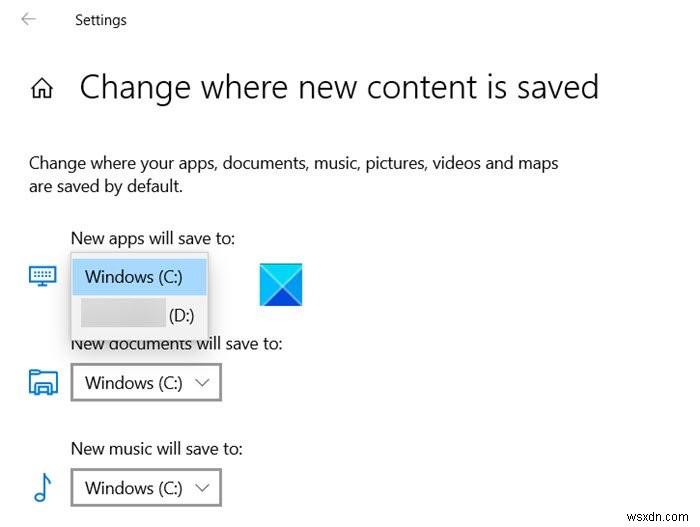The image size is (700, 527).
Task: Click the music note icon
Action: (43, 487)
